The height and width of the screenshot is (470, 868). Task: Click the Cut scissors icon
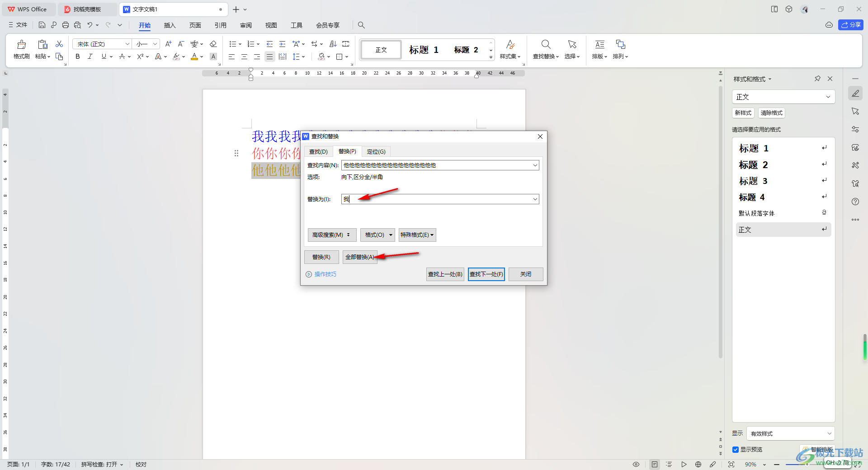pos(59,44)
